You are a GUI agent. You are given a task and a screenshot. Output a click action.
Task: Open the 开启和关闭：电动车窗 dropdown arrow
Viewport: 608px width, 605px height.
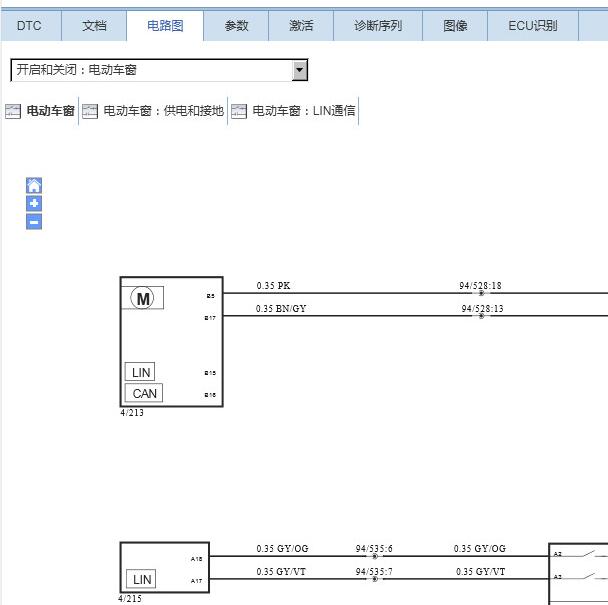[300, 70]
